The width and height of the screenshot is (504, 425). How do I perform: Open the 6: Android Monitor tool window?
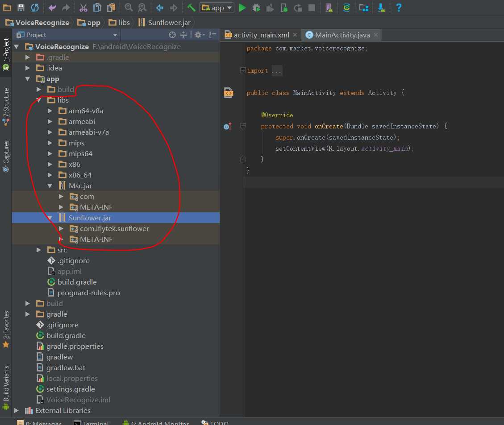[155, 423]
